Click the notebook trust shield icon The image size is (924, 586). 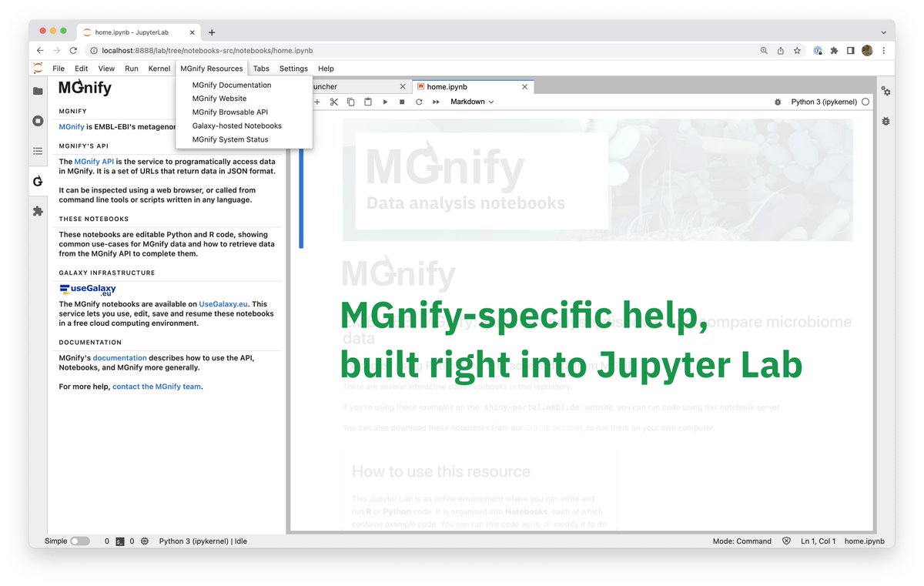pyautogui.click(x=786, y=541)
